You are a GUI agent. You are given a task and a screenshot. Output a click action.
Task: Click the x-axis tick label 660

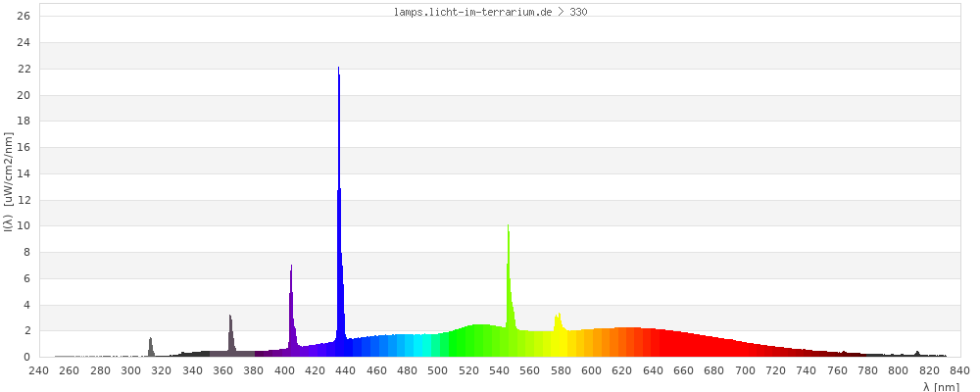684,370
